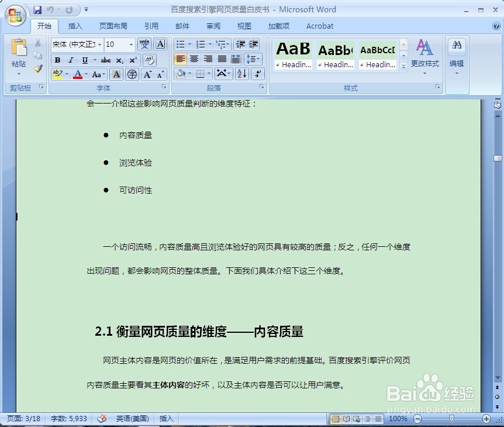Toggle italic formatting
Image resolution: width=504 pixels, height=427 pixels.
point(71,60)
